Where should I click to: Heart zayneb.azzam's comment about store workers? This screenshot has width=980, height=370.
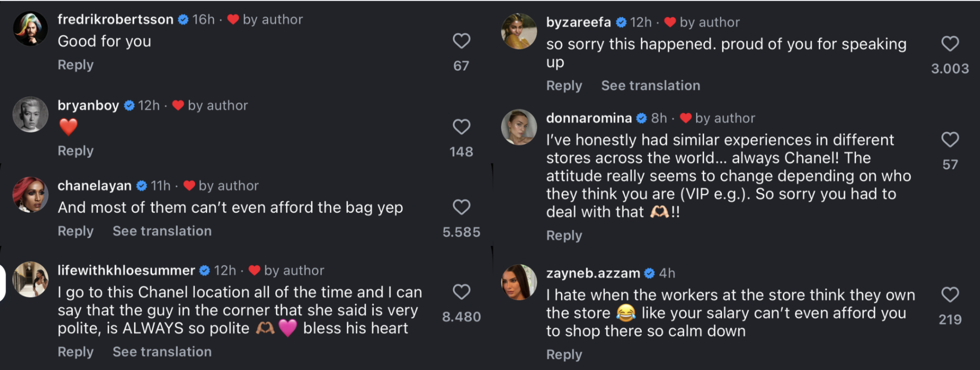(949, 294)
